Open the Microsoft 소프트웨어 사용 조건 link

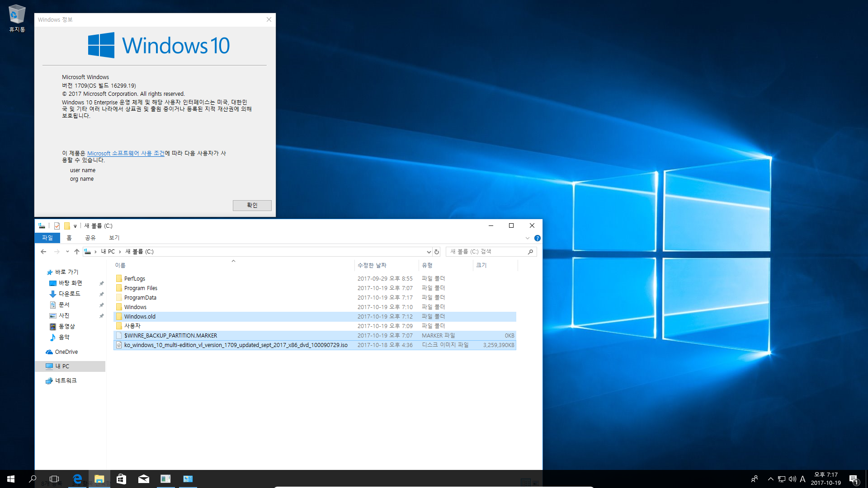click(126, 153)
